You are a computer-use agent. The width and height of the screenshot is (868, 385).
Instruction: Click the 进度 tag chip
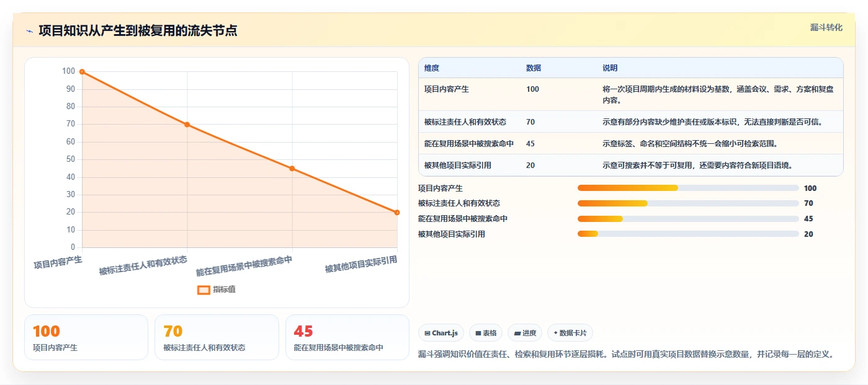[525, 333]
